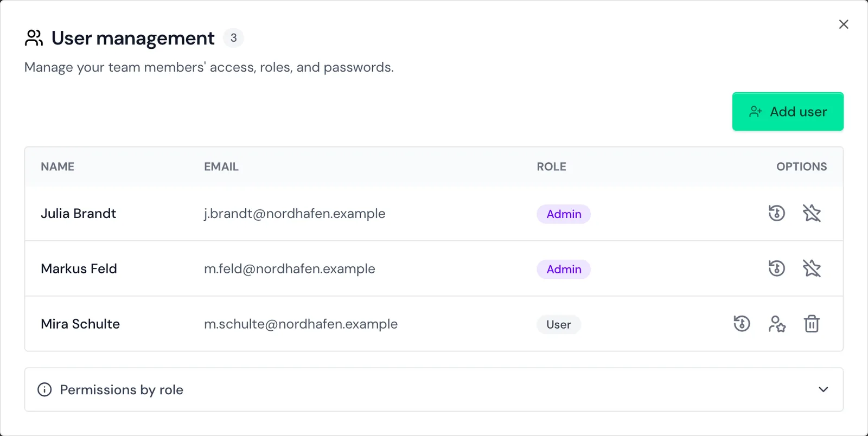868x436 pixels.
Task: Reset password for Julia Brandt
Action: 776,213
